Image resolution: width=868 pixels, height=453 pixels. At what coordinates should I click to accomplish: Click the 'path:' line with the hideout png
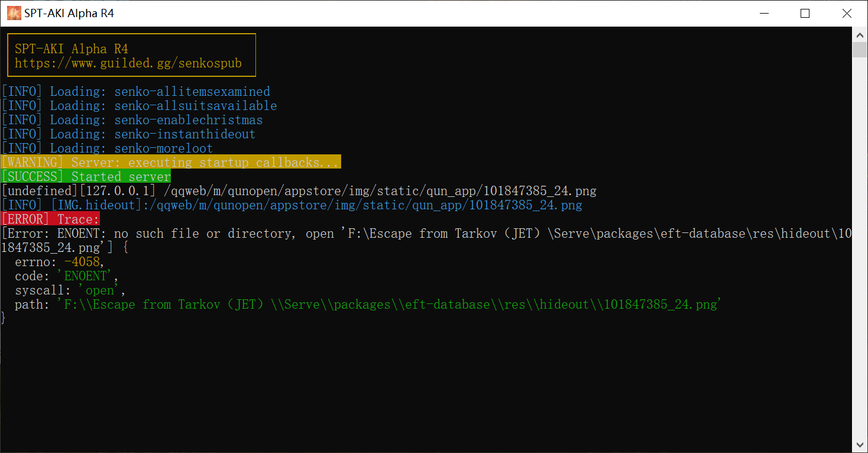coord(369,305)
